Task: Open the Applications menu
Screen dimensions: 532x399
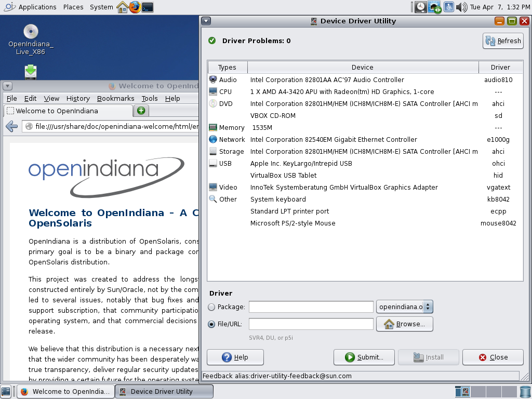Action: [x=37, y=7]
